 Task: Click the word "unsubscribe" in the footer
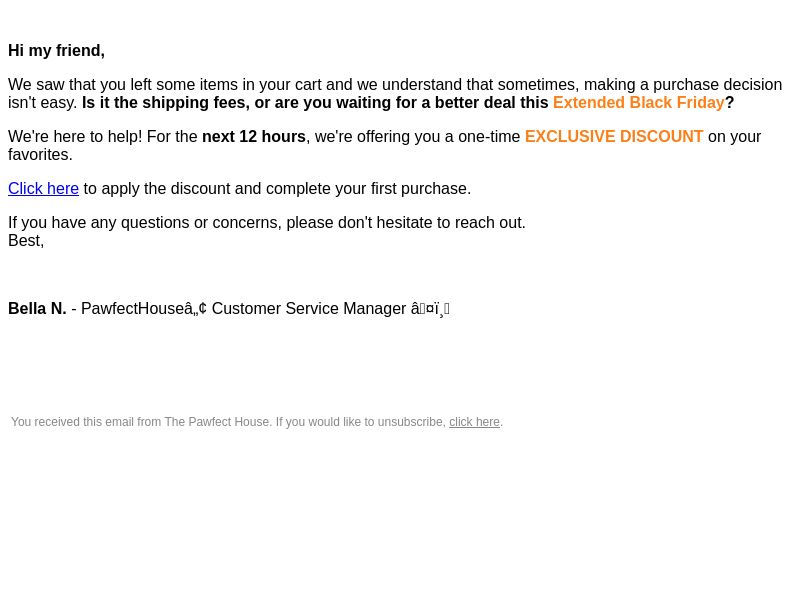point(411,422)
